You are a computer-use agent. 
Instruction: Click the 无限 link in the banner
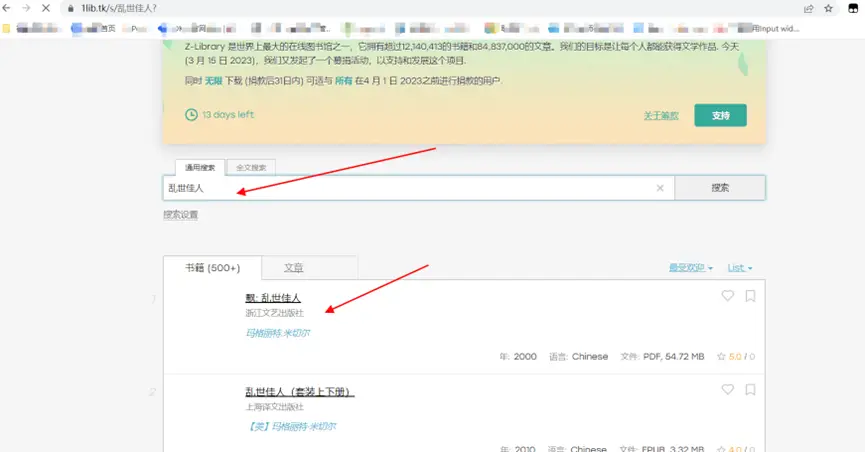tap(213, 81)
